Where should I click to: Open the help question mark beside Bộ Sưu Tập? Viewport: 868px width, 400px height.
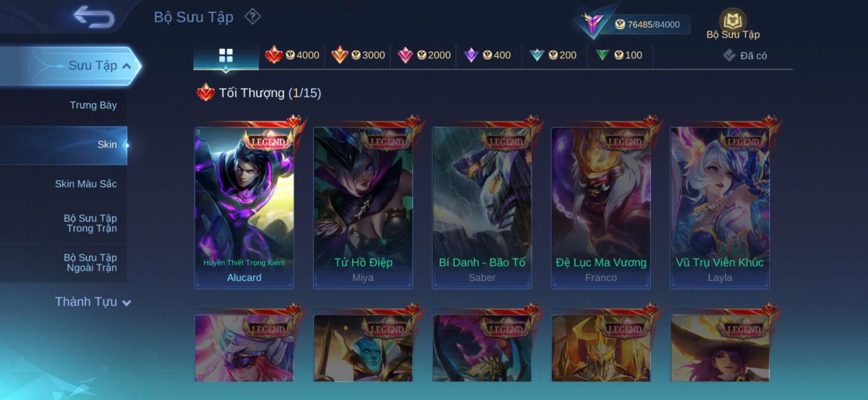[252, 17]
